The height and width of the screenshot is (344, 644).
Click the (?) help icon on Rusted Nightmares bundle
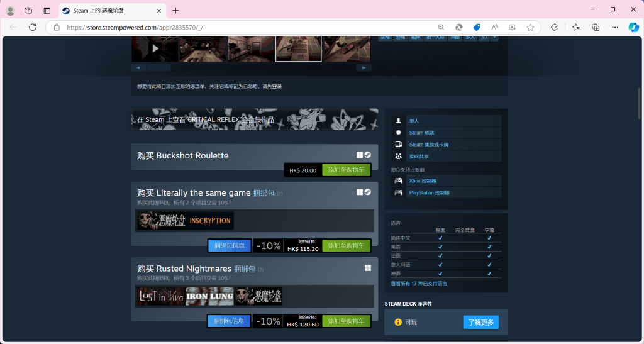tap(261, 270)
